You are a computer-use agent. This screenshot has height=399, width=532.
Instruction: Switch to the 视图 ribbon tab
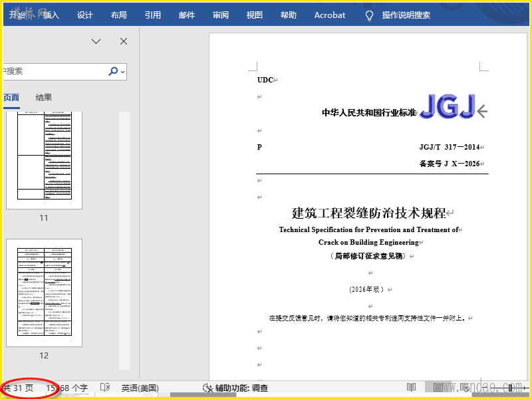pyautogui.click(x=255, y=15)
